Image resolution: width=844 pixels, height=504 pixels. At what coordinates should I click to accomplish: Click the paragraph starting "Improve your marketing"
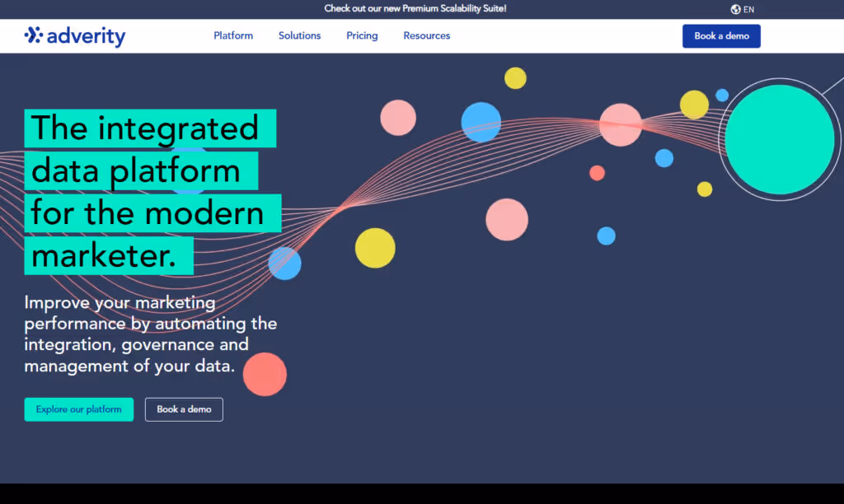[151, 334]
